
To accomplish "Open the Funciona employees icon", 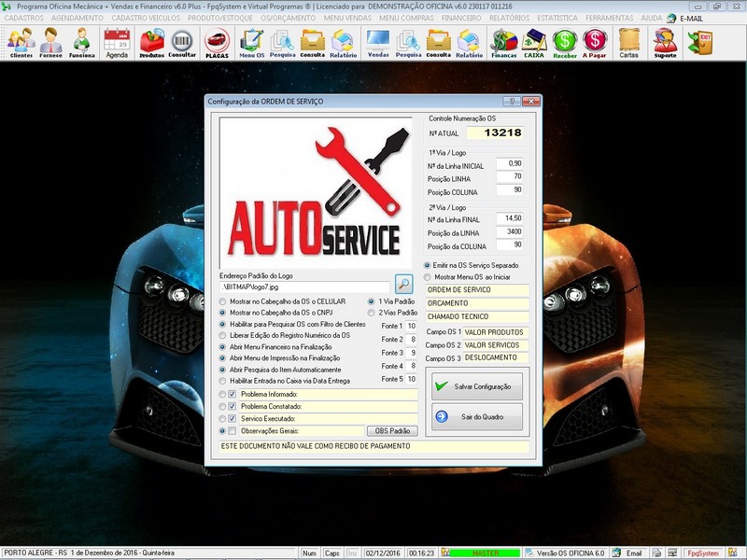I will coord(82,43).
